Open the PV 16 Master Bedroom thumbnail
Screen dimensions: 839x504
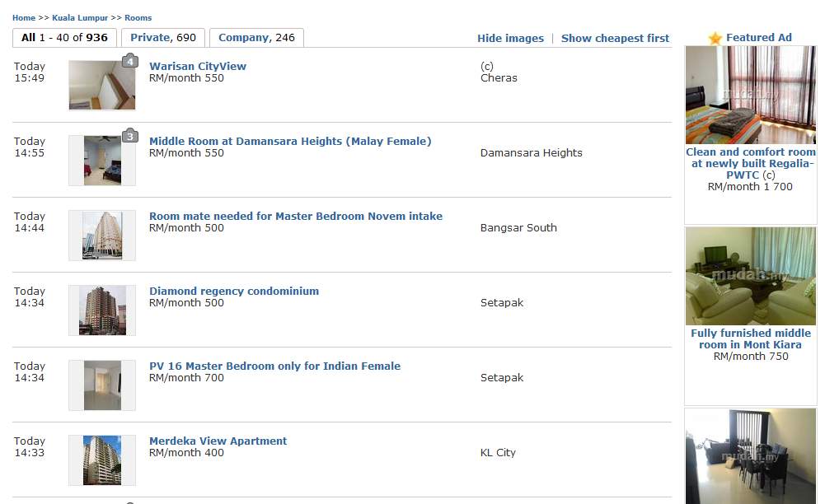click(x=102, y=385)
